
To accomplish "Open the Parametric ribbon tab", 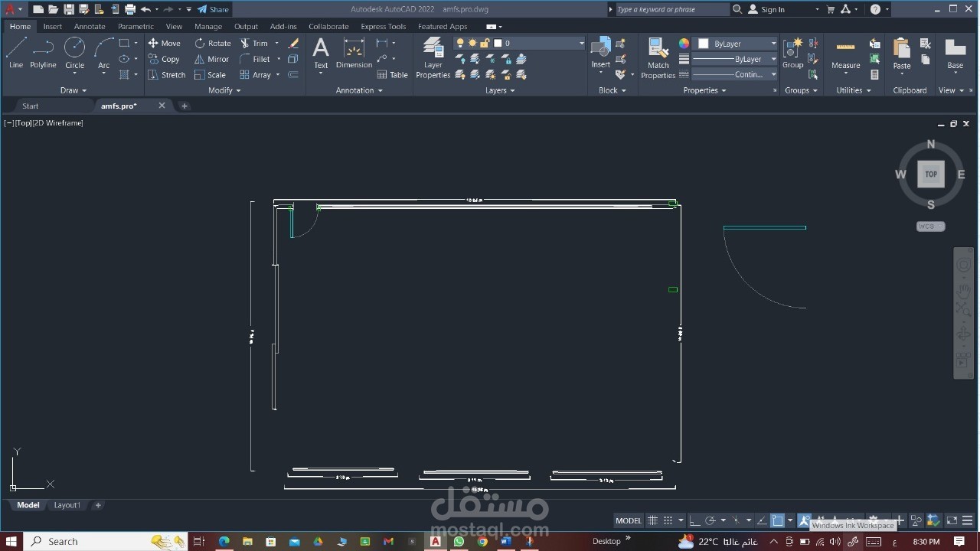I will [136, 26].
